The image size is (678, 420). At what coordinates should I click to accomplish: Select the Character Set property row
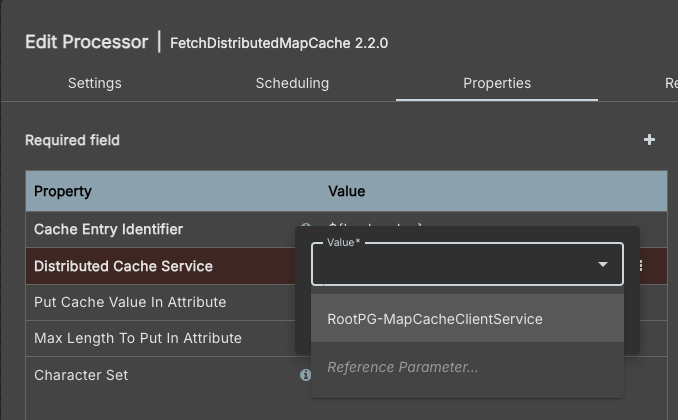(x=81, y=375)
